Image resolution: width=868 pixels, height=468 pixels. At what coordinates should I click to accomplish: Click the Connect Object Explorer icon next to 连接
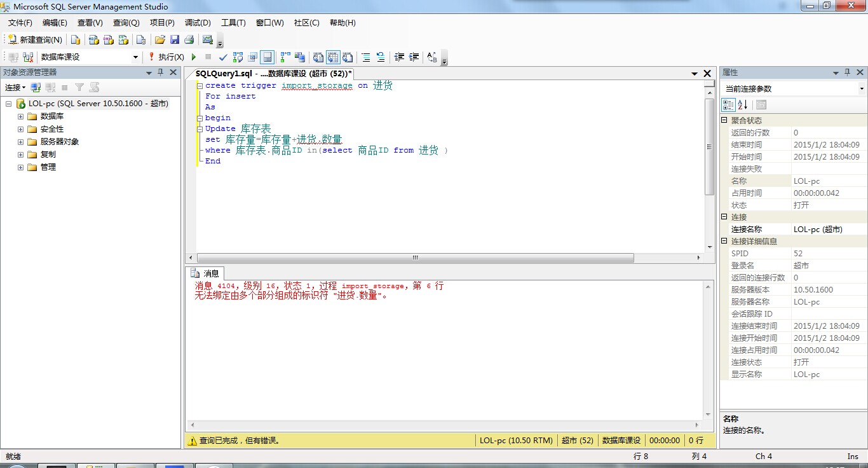pos(36,87)
